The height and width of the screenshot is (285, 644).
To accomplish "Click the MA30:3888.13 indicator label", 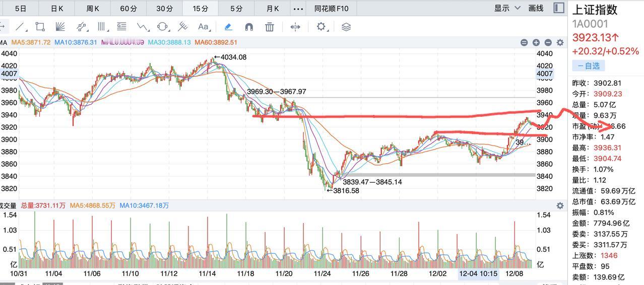I will pyautogui.click(x=169, y=43).
